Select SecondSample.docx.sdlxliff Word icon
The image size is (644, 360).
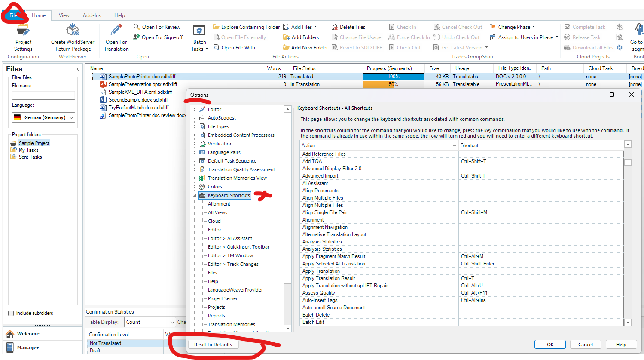pyautogui.click(x=103, y=100)
